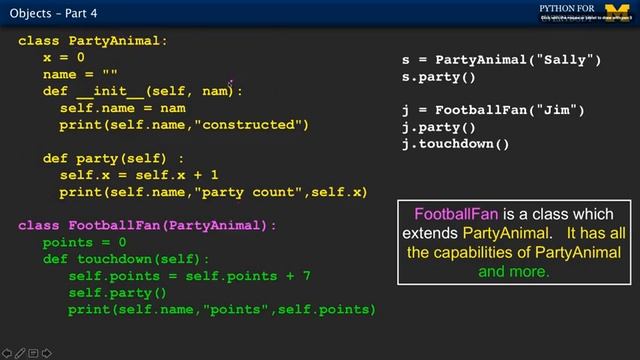Viewport: 640px width, 360px height.
Task: Click the slide title "Objects - Part 4"
Action: [x=53, y=13]
